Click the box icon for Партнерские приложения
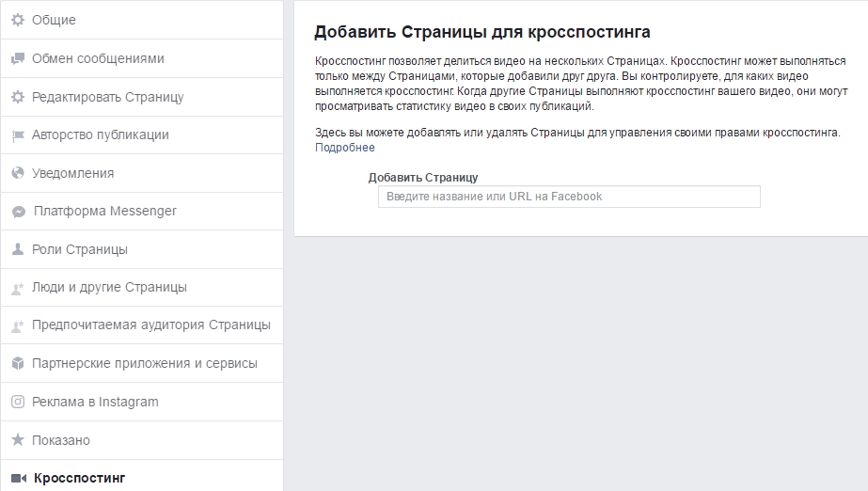This screenshot has width=868, height=491. pyautogui.click(x=17, y=363)
